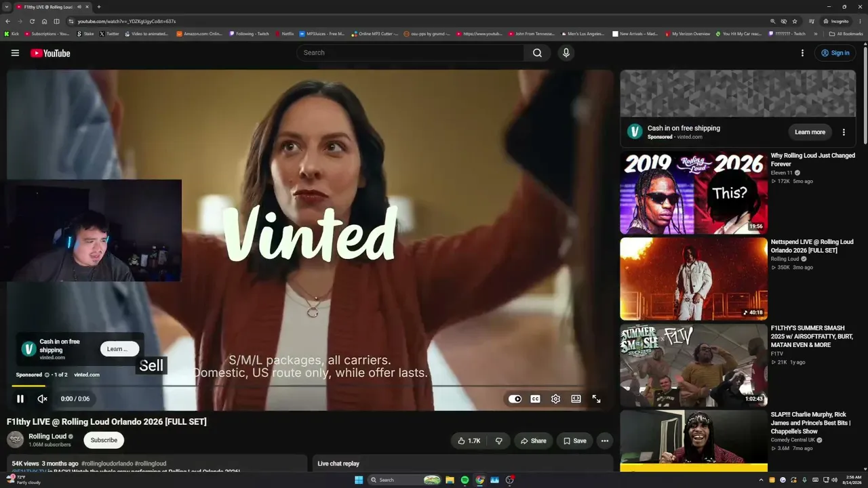Open Rolling Loud channel avatar
Image resolution: width=868 pixels, height=488 pixels.
coord(15,440)
